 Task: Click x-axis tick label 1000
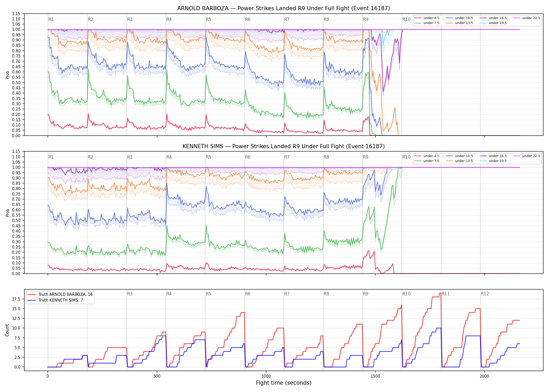[266, 376]
